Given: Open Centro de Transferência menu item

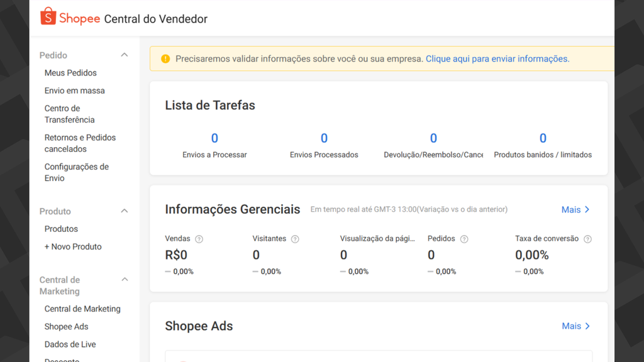Looking at the screenshot, I should tap(69, 114).
